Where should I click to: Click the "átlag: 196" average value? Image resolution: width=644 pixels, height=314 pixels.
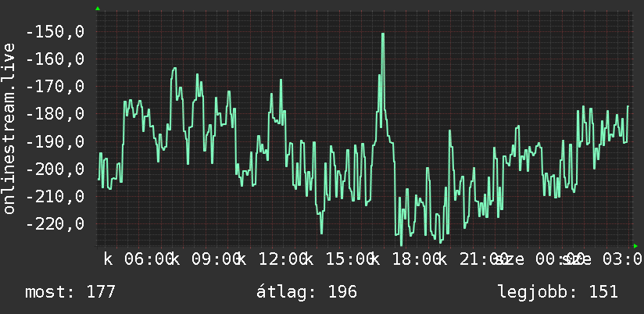[307, 292]
